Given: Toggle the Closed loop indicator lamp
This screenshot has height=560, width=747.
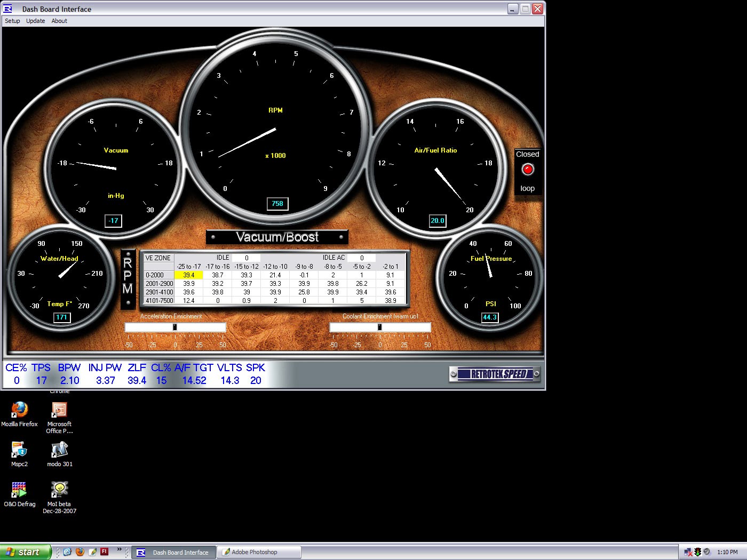Looking at the screenshot, I should coord(527,170).
